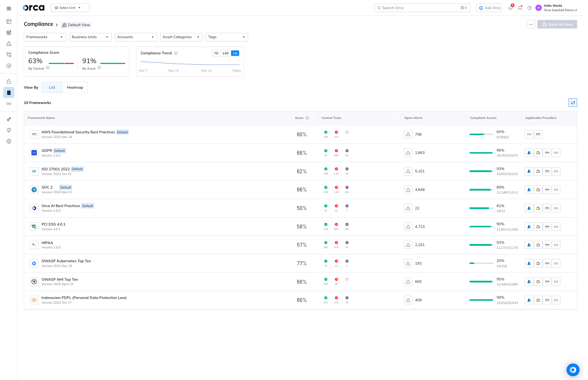588x380 pixels.
Task: Expand the Accounts filter
Action: coord(136,37)
